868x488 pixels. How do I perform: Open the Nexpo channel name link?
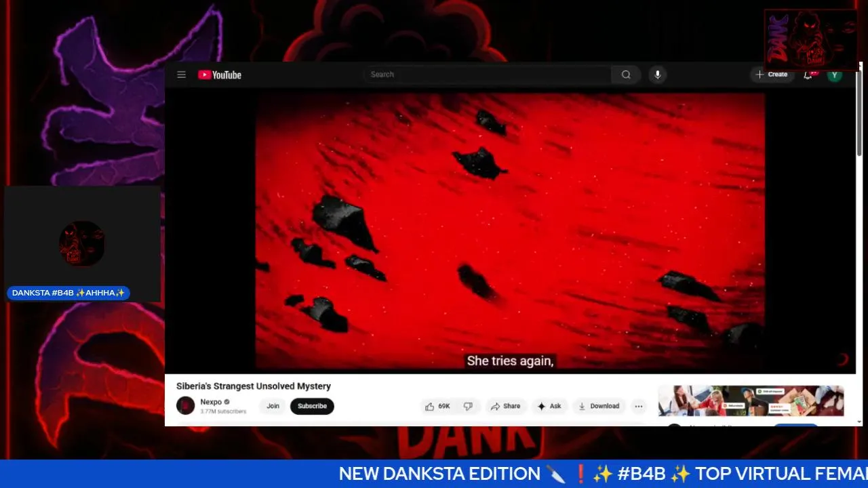[x=211, y=402]
